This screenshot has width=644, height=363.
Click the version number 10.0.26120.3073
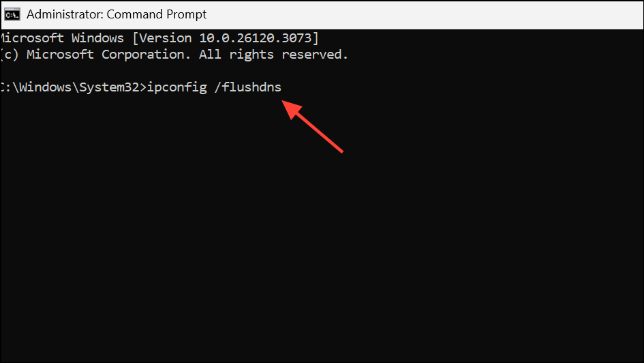click(x=256, y=38)
